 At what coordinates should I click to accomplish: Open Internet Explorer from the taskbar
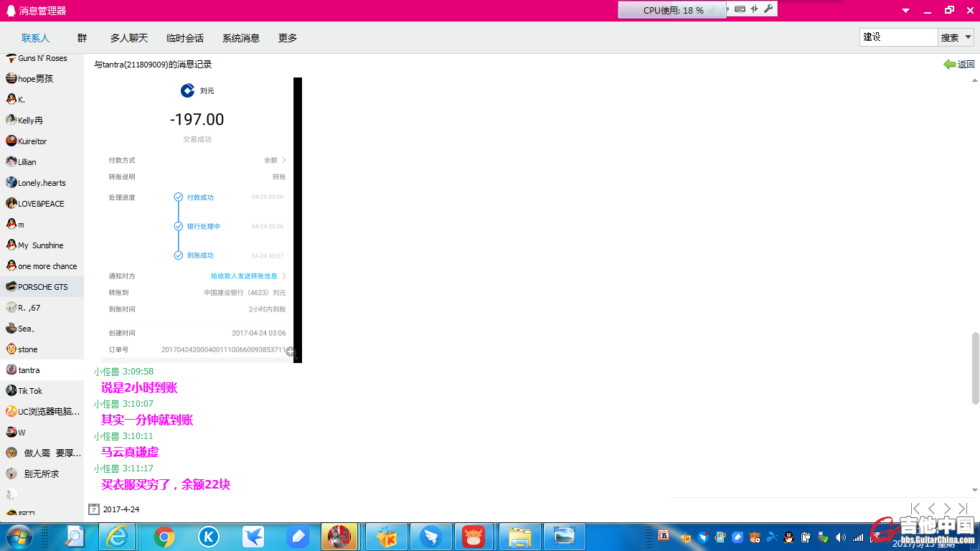tap(116, 537)
